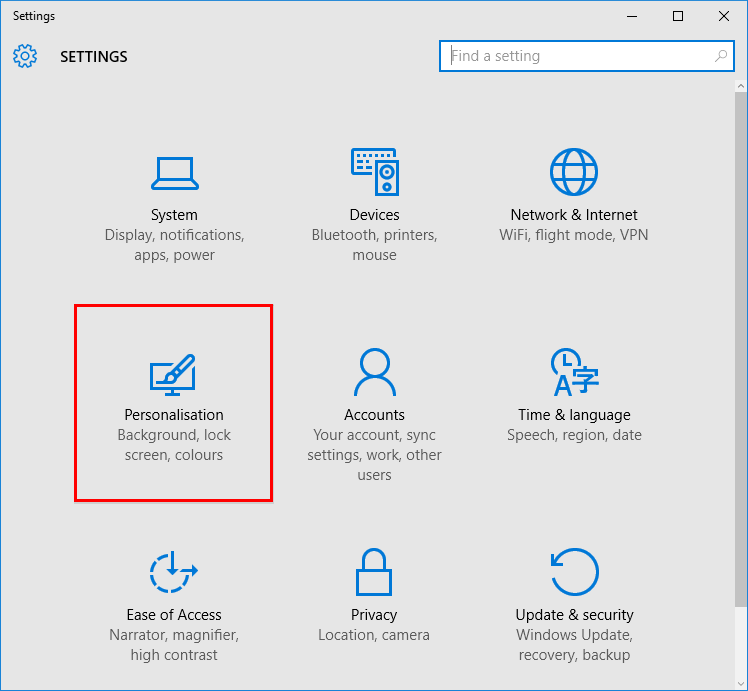Click 'Narrator, magnifier, high contrast' description
The width and height of the screenshot is (748, 691).
coord(174,645)
